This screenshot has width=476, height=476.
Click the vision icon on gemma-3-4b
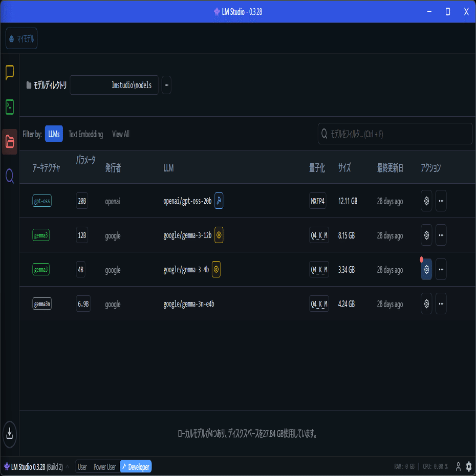[x=216, y=270]
